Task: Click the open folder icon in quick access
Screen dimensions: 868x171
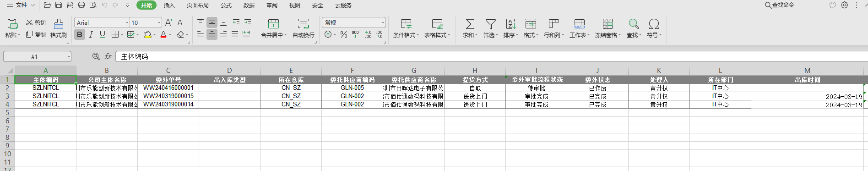Action: click(47, 5)
